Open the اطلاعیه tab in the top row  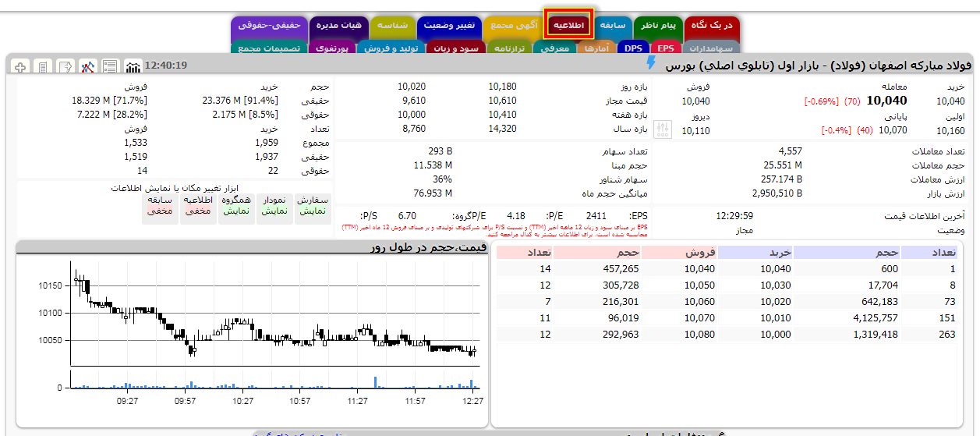[x=570, y=25]
